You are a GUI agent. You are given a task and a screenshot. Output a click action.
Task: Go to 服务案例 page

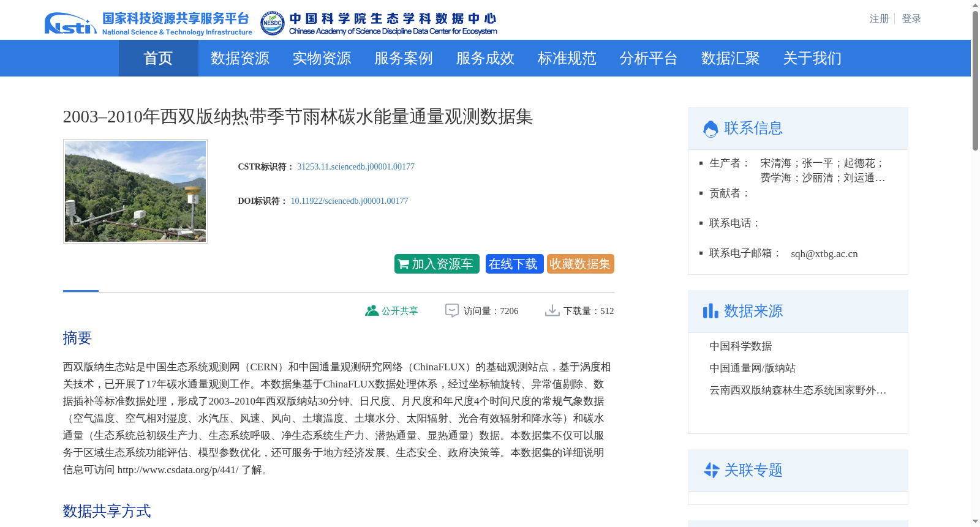(404, 58)
